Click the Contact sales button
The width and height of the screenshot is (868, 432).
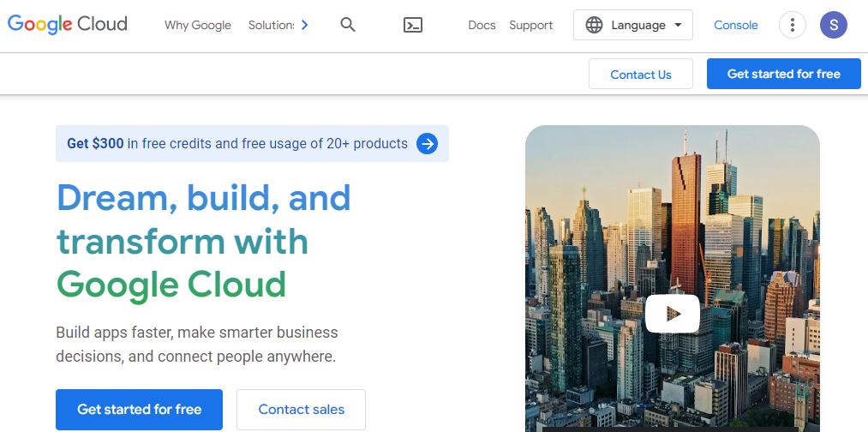point(301,410)
